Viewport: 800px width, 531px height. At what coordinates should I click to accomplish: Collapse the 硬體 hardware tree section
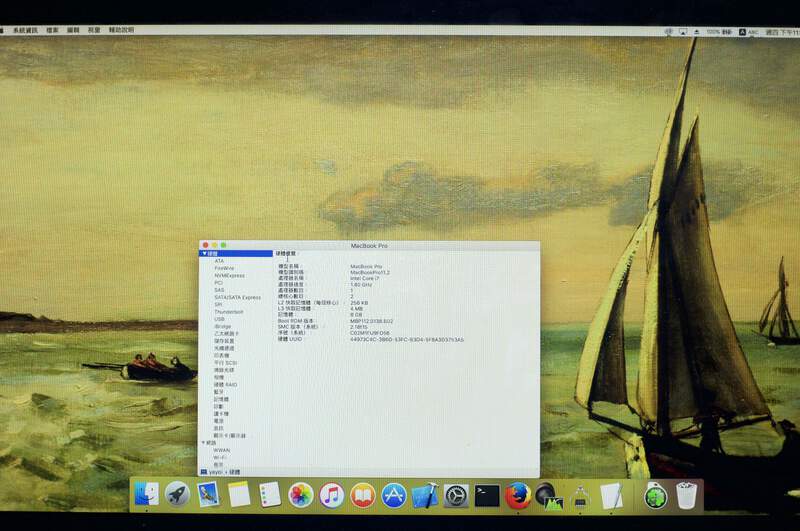(204, 254)
